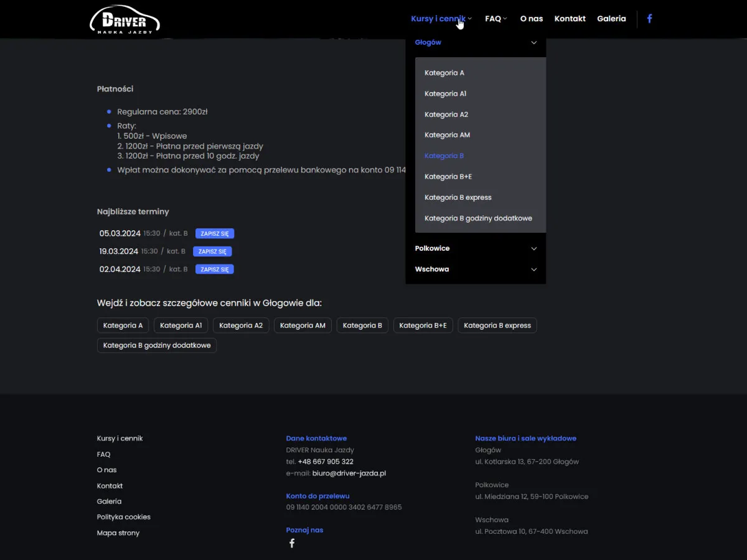Select Kategoria A2 in the dropdown menu
This screenshot has height=560, width=747.
pyautogui.click(x=446, y=114)
